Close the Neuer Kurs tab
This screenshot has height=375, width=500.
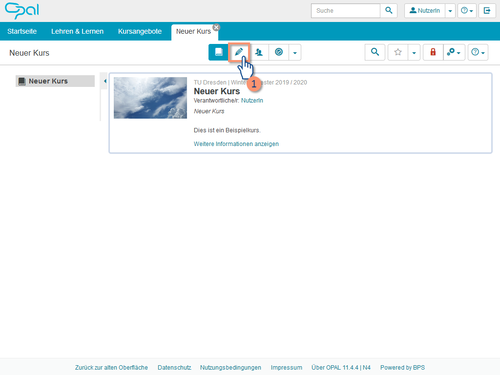[x=216, y=27]
